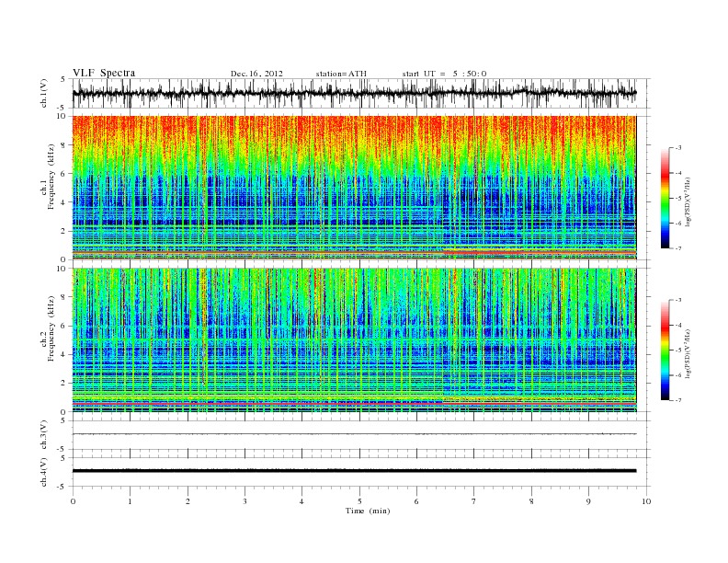Click the 9 minute tick label on Time axis
This screenshot has width=728, height=563.
point(588,501)
